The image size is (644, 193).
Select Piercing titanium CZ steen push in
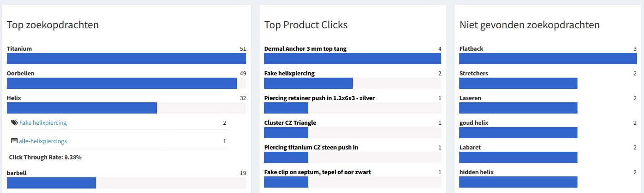pos(311,147)
